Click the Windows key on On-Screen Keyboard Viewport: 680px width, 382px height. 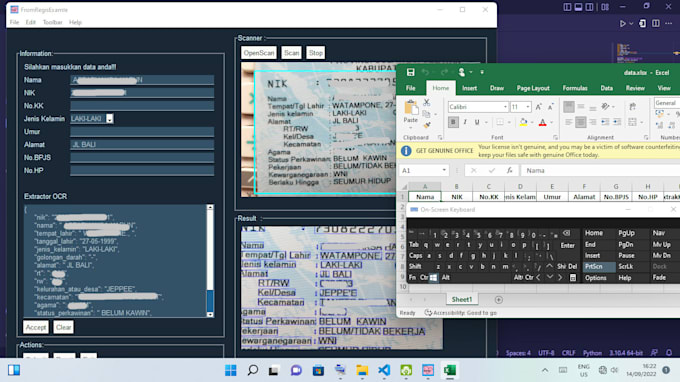433,278
